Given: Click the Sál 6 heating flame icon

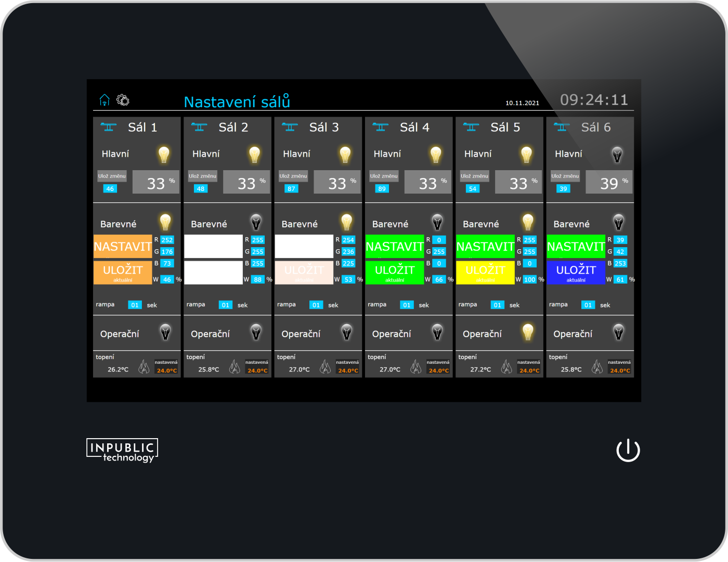Looking at the screenshot, I should click(597, 367).
